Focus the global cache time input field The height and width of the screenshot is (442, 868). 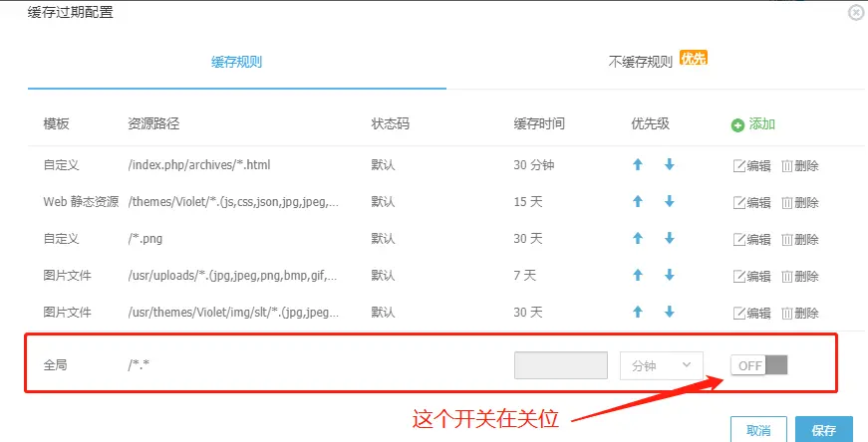561,365
